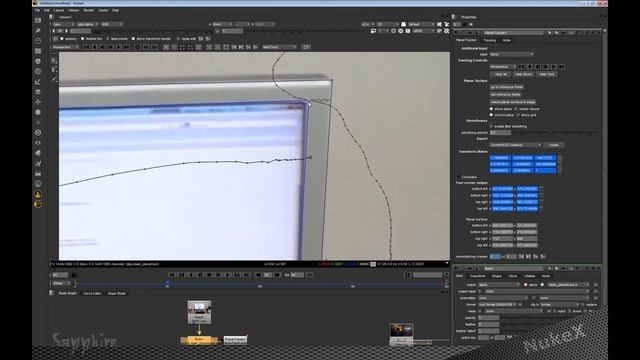Select the arrow selection tool beside the viewer
The width and height of the screenshot is (640, 360).
[x=54, y=60]
